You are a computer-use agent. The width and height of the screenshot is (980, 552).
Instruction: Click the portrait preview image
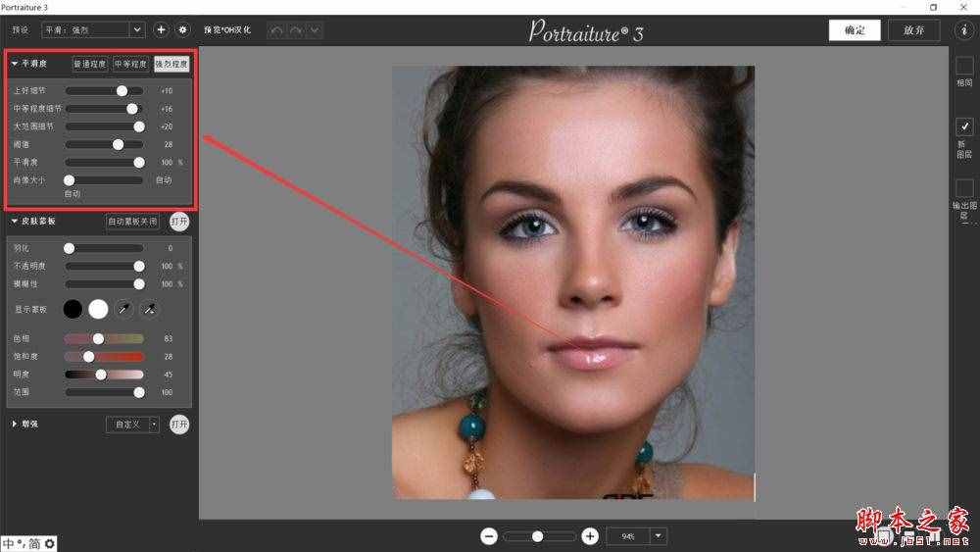[x=573, y=282]
